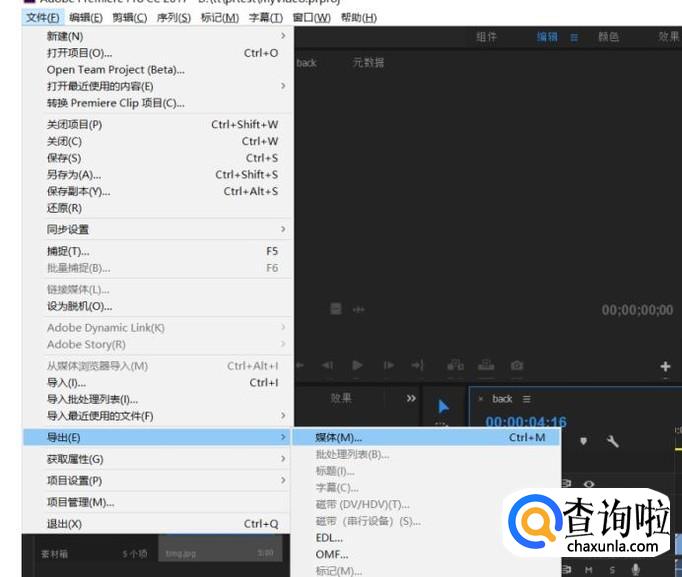Open the 标记(M) menu in the menu bar
This screenshot has height=577, width=682.
(x=220, y=18)
